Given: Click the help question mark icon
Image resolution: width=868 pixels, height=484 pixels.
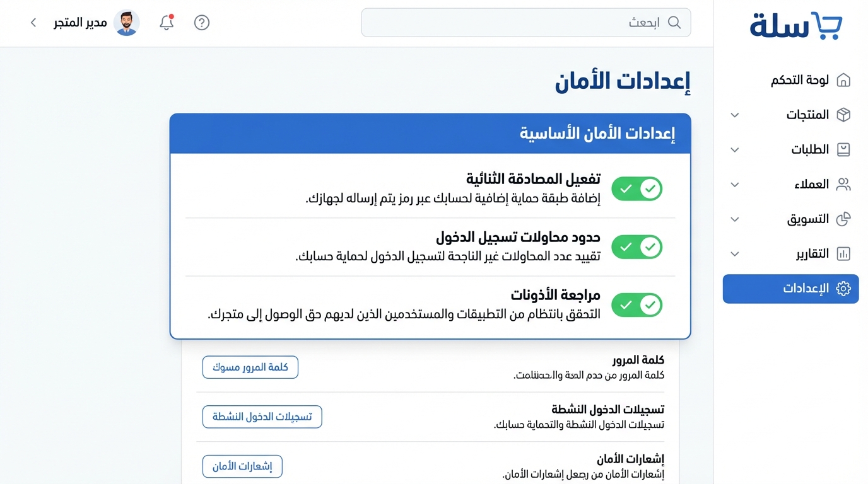Looking at the screenshot, I should click(201, 23).
